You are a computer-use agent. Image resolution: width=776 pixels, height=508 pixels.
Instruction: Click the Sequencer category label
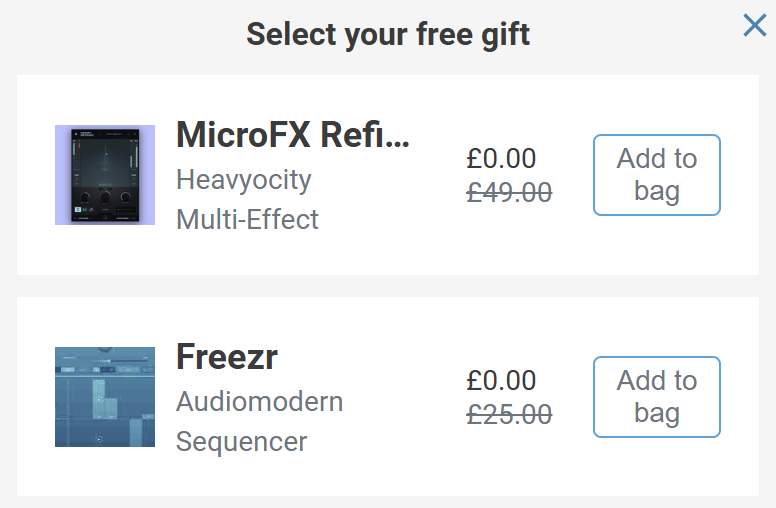point(241,441)
